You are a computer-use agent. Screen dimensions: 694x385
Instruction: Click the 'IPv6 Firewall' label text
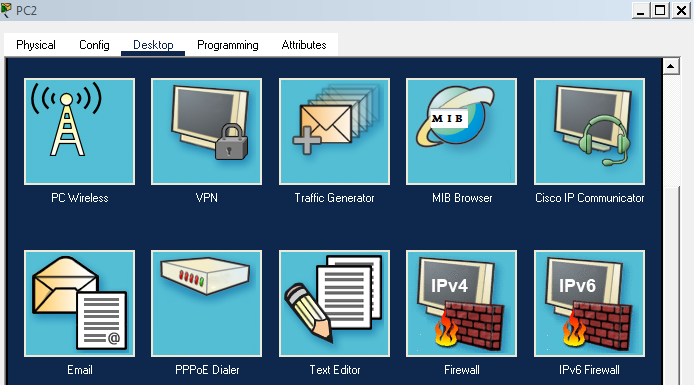pyautogui.click(x=589, y=370)
